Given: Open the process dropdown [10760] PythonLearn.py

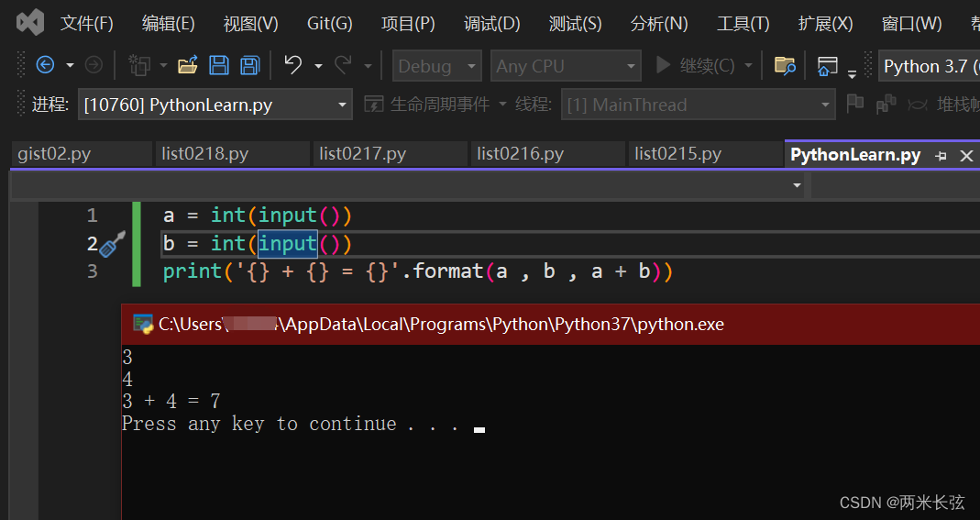Looking at the screenshot, I should pos(215,105).
